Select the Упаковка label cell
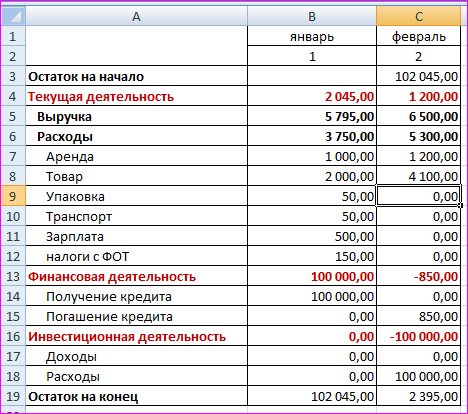The image size is (468, 414). [x=136, y=196]
